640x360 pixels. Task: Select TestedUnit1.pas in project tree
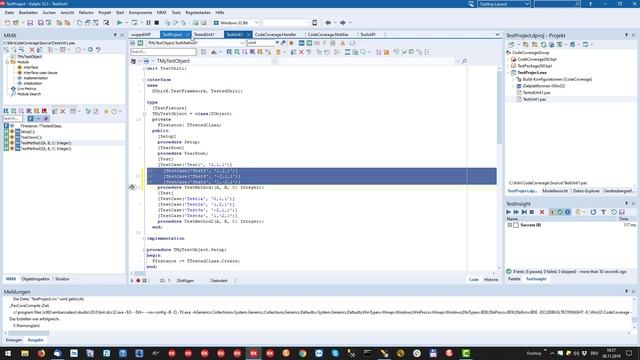coord(536,93)
